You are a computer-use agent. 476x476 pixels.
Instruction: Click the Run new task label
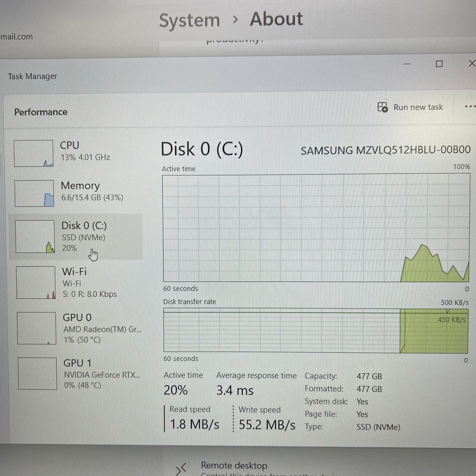coord(418,107)
